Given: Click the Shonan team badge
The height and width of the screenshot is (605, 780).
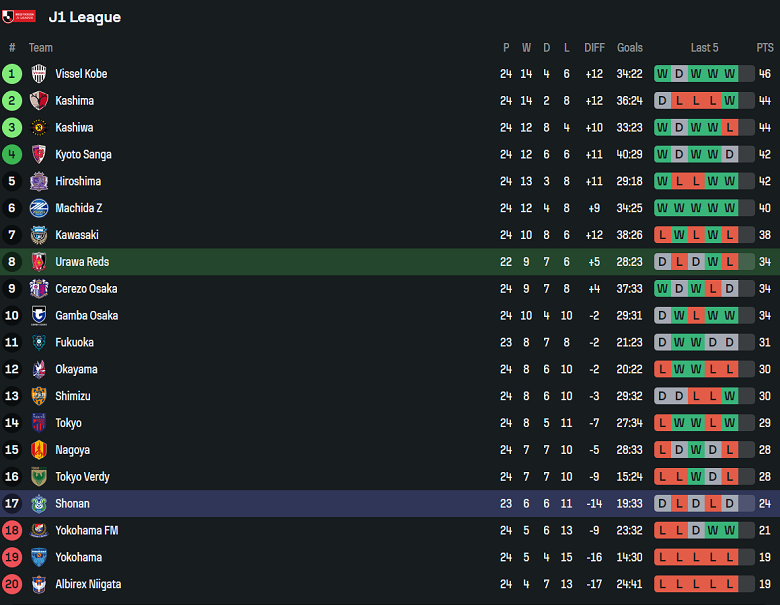Looking at the screenshot, I should point(39,504).
